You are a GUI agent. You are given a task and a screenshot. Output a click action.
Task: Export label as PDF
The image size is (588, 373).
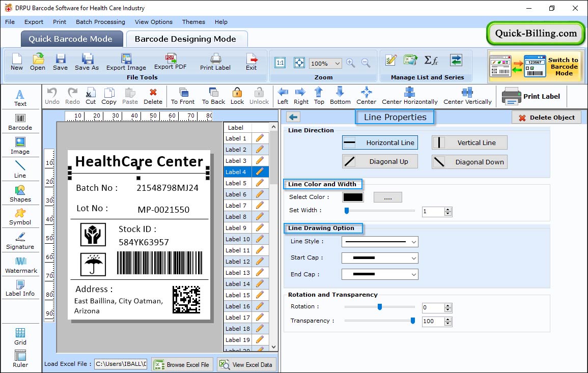(x=170, y=62)
